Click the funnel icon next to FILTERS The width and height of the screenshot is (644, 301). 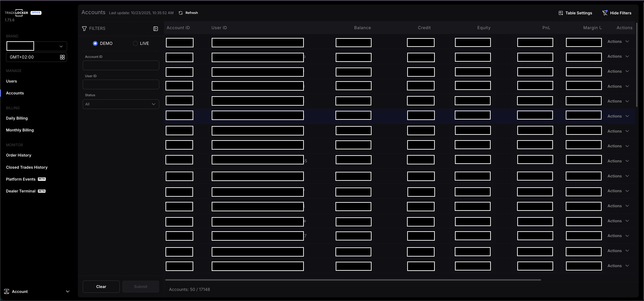[x=85, y=28]
